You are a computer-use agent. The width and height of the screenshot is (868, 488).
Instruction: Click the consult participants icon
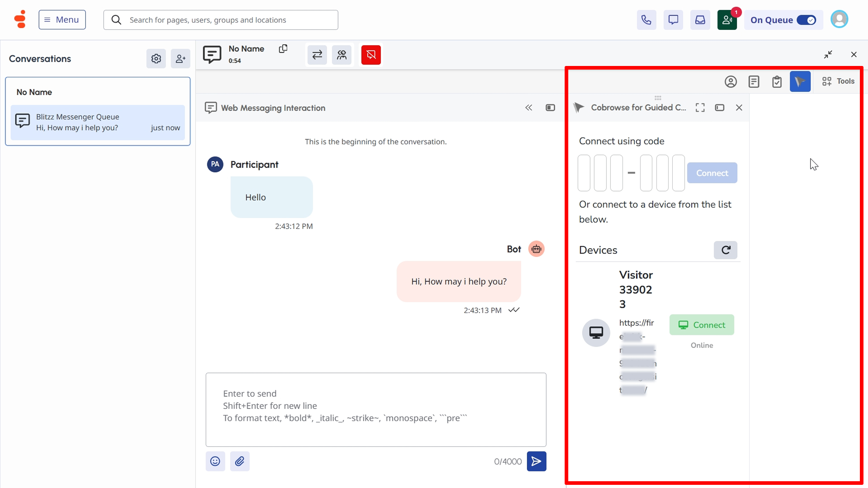(x=341, y=55)
